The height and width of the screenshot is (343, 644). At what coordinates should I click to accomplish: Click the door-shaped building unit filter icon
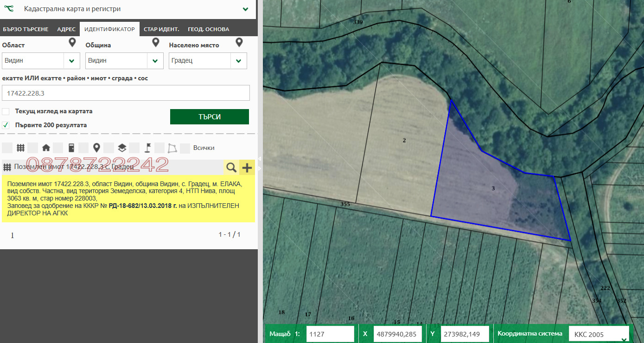[x=71, y=148]
